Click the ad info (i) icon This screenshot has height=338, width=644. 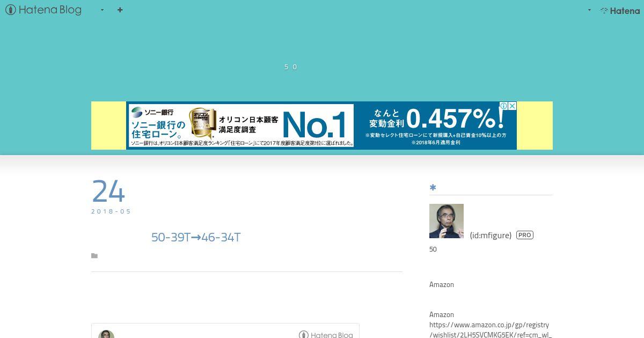(x=504, y=106)
